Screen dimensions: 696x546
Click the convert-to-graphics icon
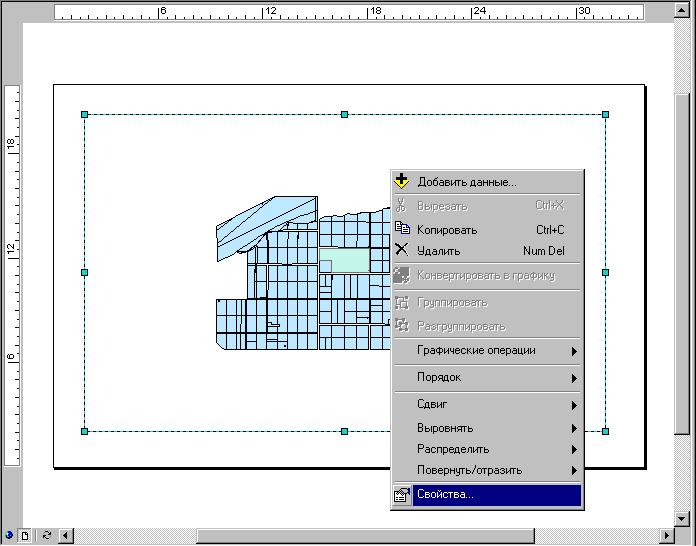(x=402, y=275)
